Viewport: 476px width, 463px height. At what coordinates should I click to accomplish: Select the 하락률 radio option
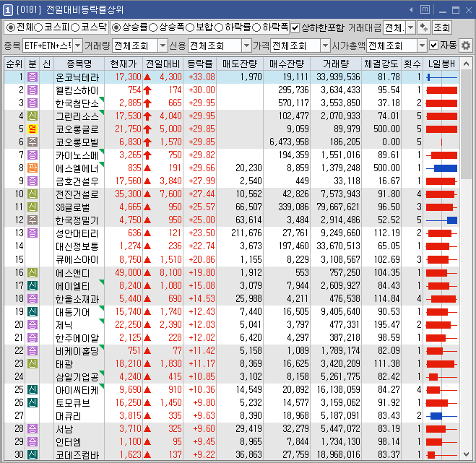click(x=219, y=27)
